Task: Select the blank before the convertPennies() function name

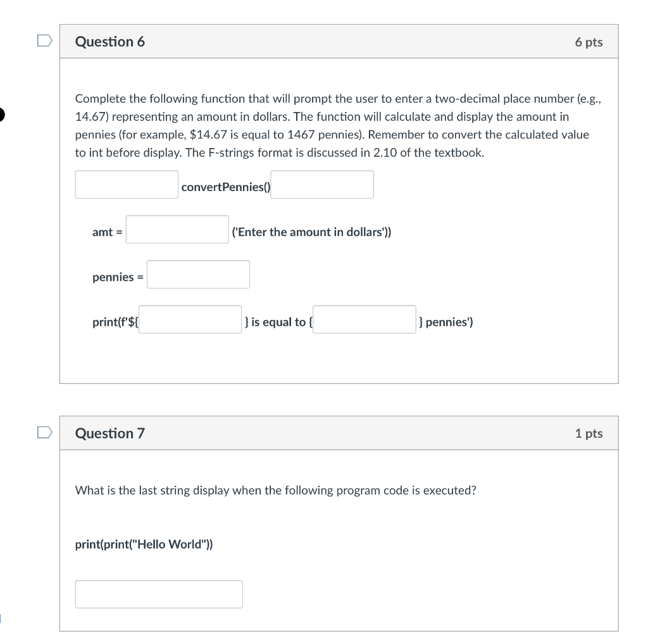Action: coord(126,184)
